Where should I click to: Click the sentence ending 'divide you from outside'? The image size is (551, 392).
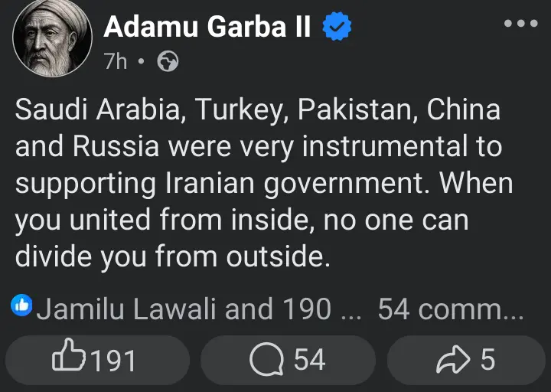pos(172,256)
